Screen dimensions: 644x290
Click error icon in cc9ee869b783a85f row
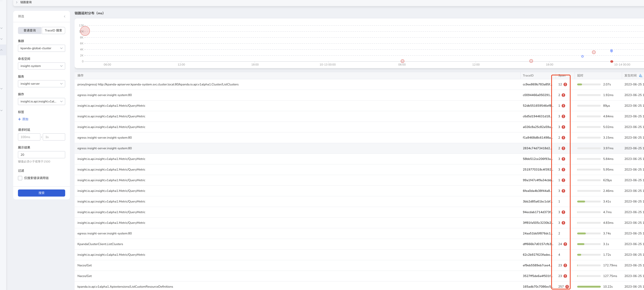click(x=565, y=84)
